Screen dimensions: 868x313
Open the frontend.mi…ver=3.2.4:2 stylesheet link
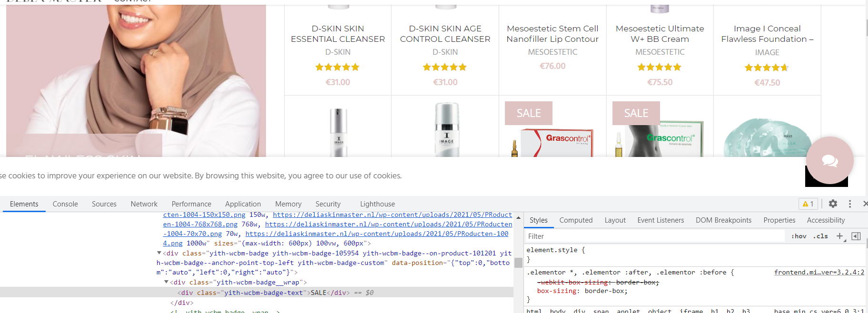(819, 272)
